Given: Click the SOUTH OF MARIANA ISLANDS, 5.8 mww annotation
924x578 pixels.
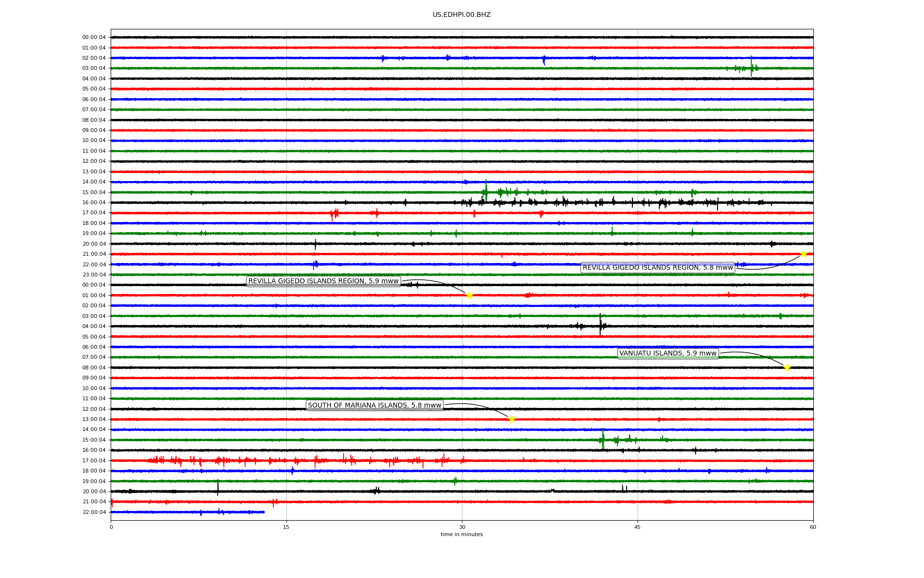Looking at the screenshot, I should click(x=374, y=406).
